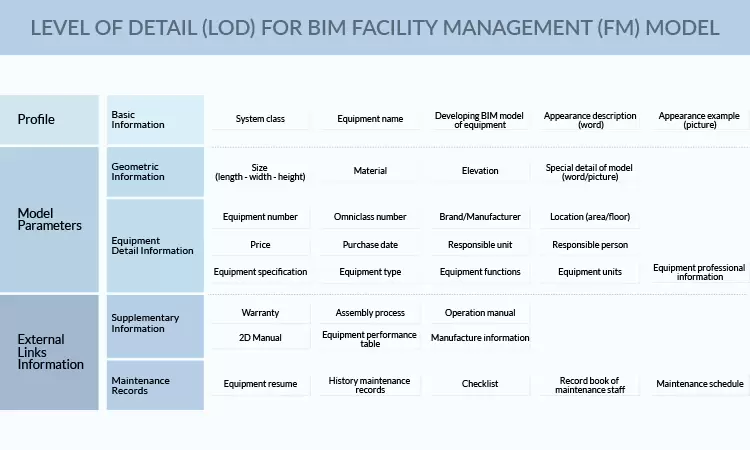Click the Profile category block
750x450 pixels.
coord(50,120)
